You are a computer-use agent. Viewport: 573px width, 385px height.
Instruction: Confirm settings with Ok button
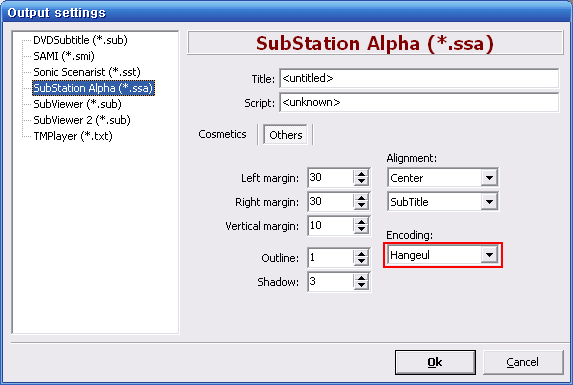pos(435,362)
